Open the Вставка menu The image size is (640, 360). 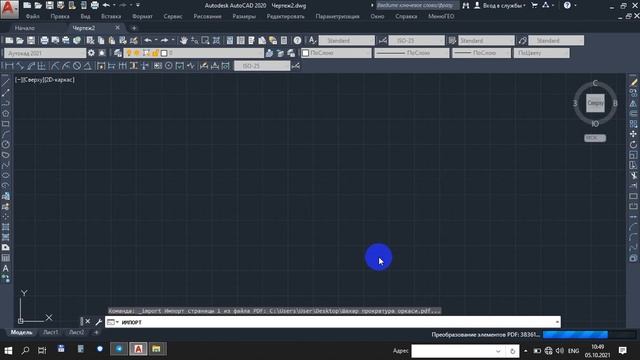(x=111, y=16)
